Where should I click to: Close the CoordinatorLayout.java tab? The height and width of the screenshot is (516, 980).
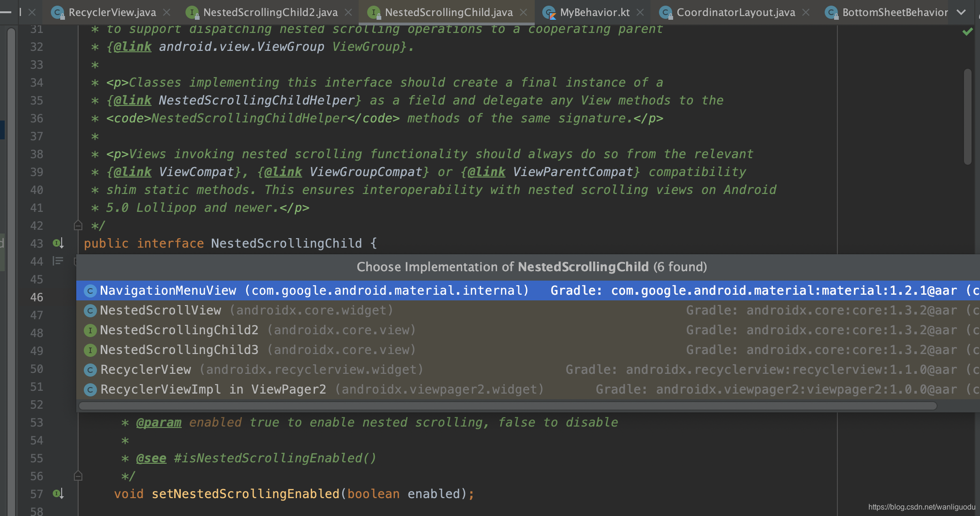coord(806,13)
